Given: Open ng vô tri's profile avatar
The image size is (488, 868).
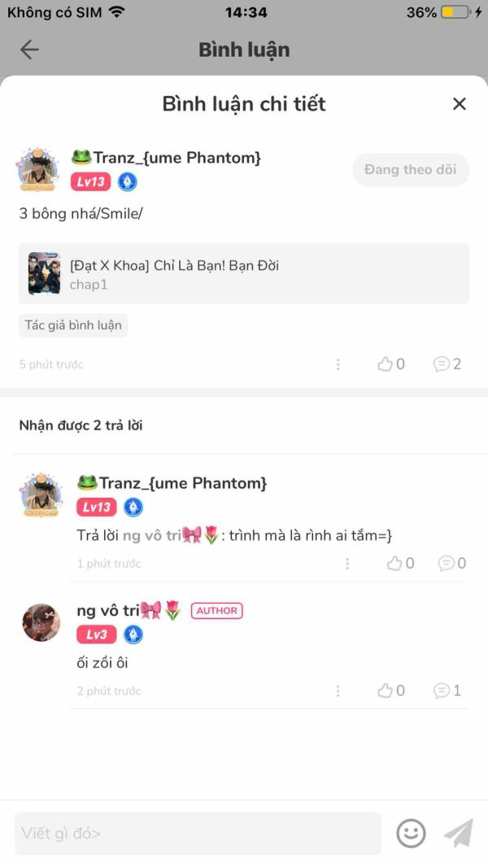Looking at the screenshot, I should [41, 623].
